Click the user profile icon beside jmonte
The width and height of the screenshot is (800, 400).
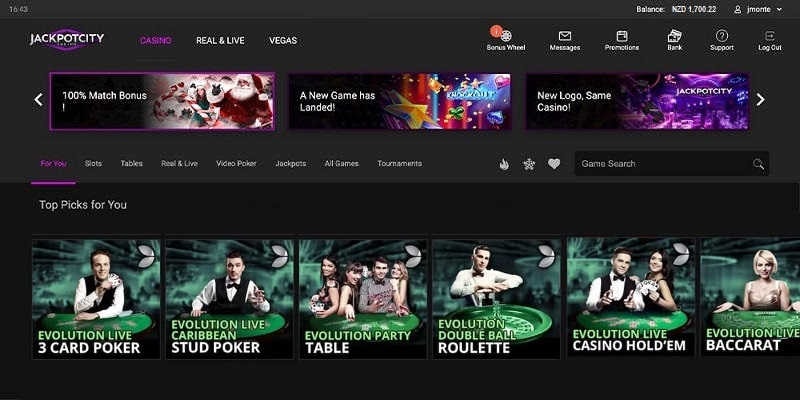tap(737, 9)
